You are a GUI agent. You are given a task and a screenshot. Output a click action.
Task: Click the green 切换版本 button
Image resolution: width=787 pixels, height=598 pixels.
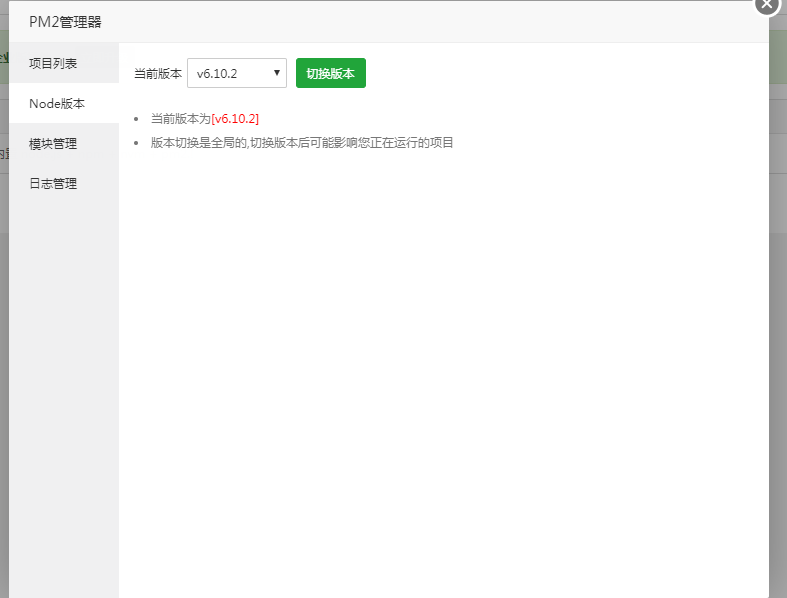[x=331, y=73]
